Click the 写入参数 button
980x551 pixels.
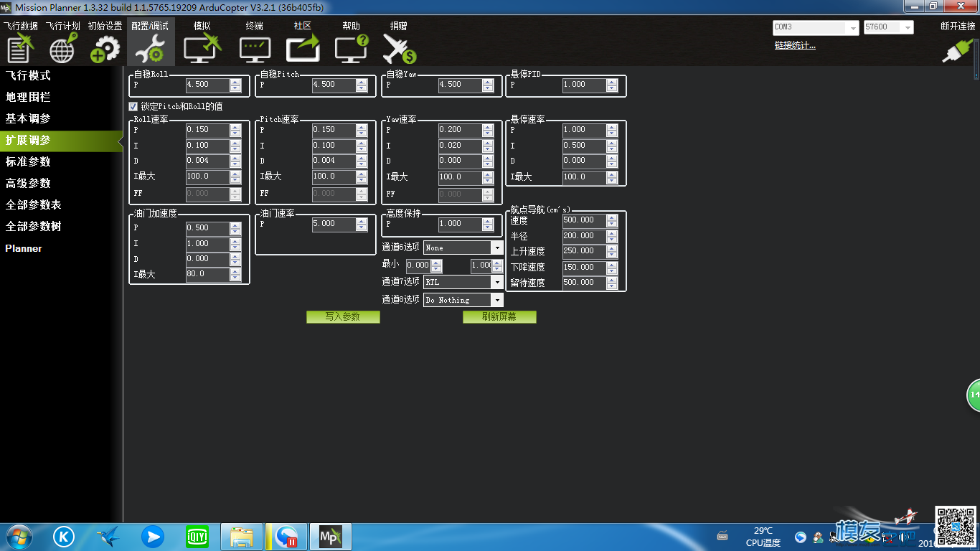(x=343, y=316)
